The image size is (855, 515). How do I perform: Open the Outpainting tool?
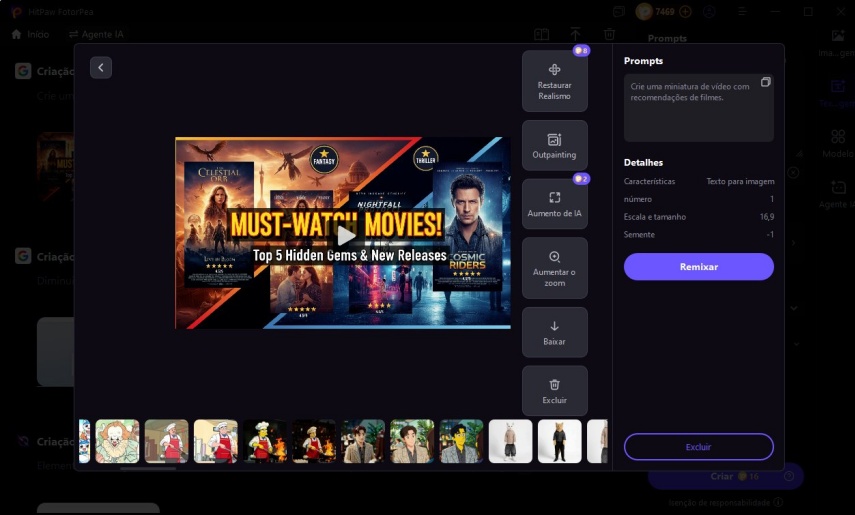(x=555, y=146)
